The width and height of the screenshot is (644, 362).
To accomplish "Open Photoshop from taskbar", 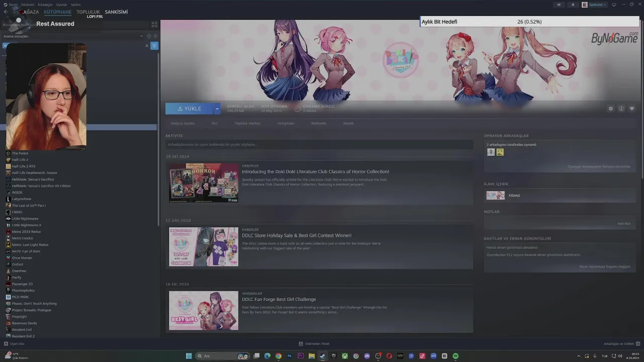I will pyautogui.click(x=289, y=356).
